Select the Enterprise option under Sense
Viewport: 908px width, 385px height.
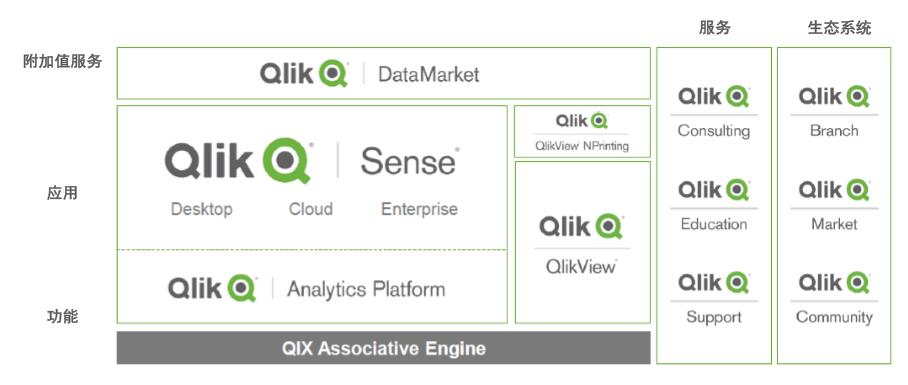419,209
